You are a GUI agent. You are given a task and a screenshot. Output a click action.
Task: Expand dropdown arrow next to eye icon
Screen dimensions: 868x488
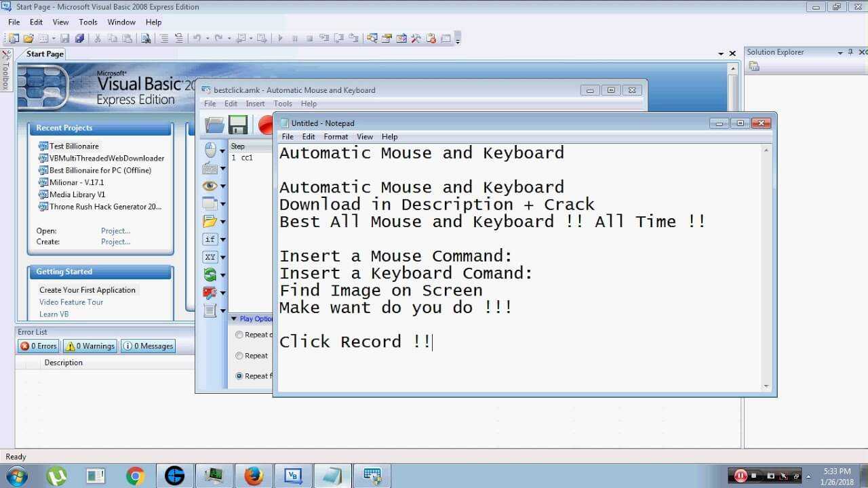(x=222, y=186)
